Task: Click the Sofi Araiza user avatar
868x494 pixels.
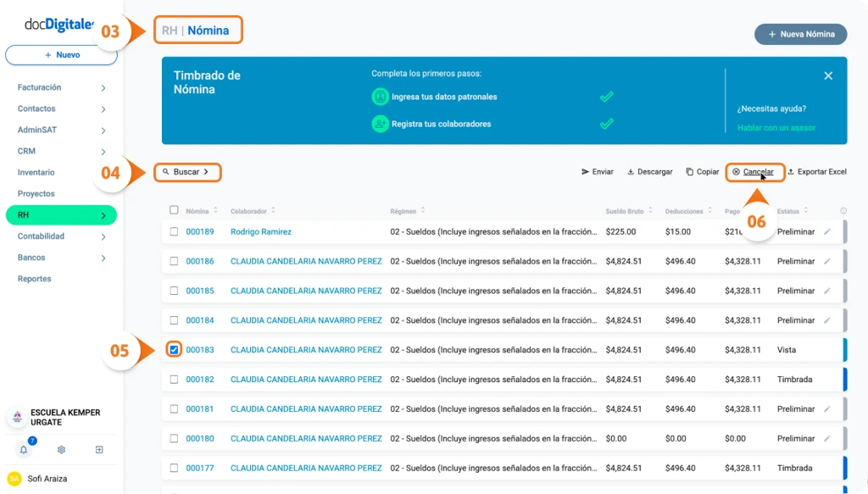Action: pyautogui.click(x=14, y=479)
